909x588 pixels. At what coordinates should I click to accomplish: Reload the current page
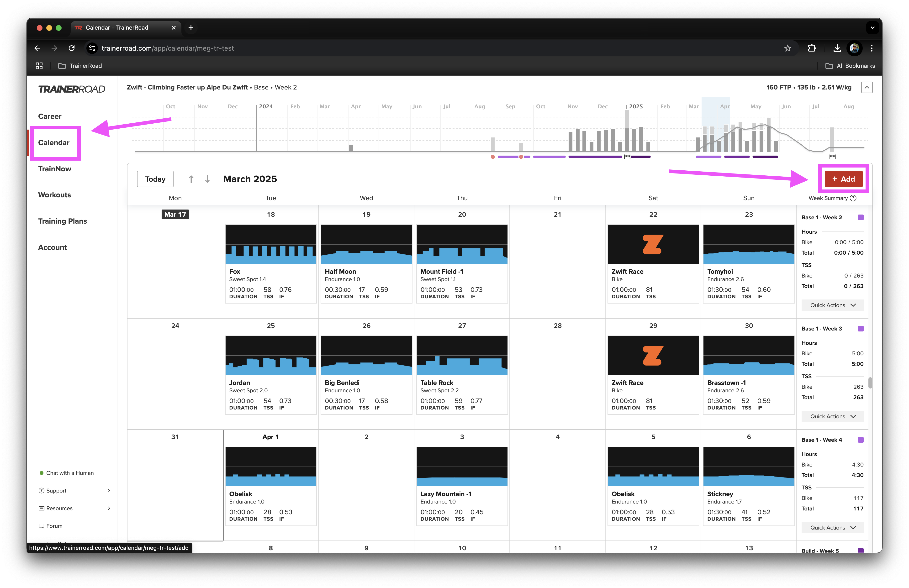pos(71,48)
